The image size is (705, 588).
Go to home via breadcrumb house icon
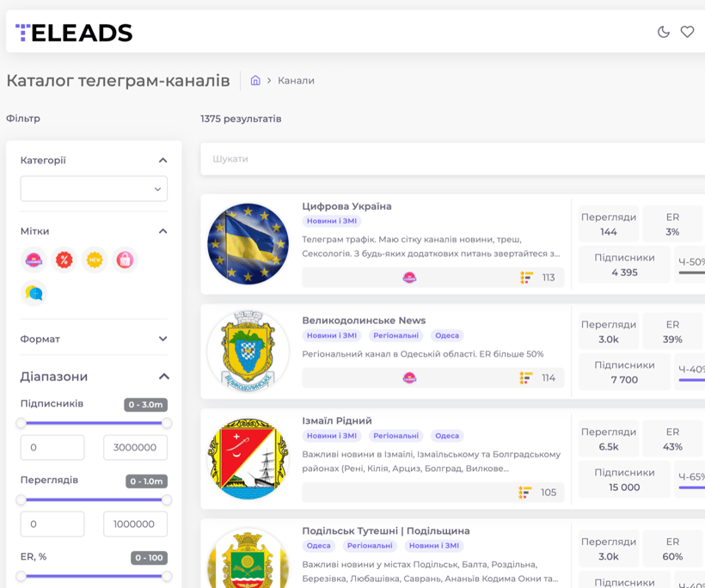tap(255, 81)
